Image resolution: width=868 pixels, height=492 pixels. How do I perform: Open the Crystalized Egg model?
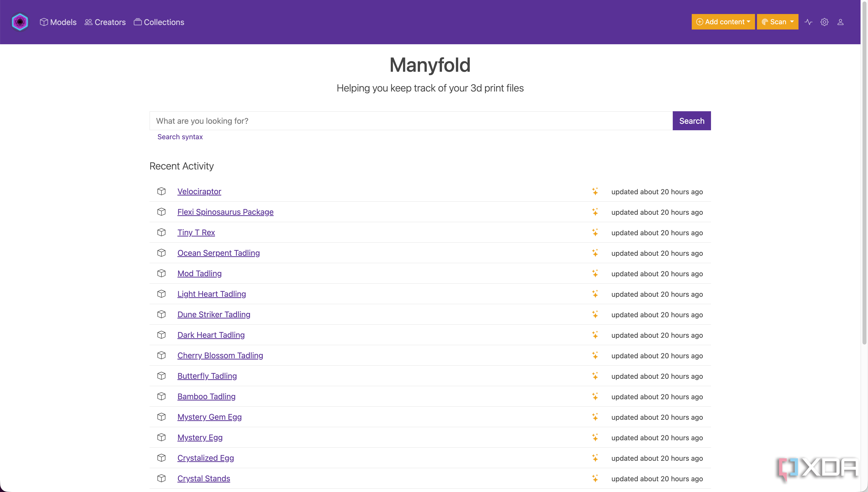(206, 458)
